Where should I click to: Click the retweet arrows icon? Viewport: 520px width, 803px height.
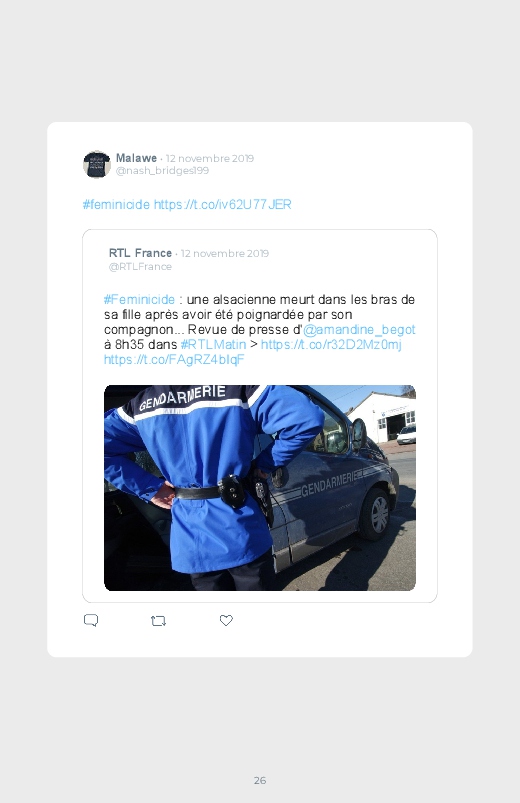[158, 621]
